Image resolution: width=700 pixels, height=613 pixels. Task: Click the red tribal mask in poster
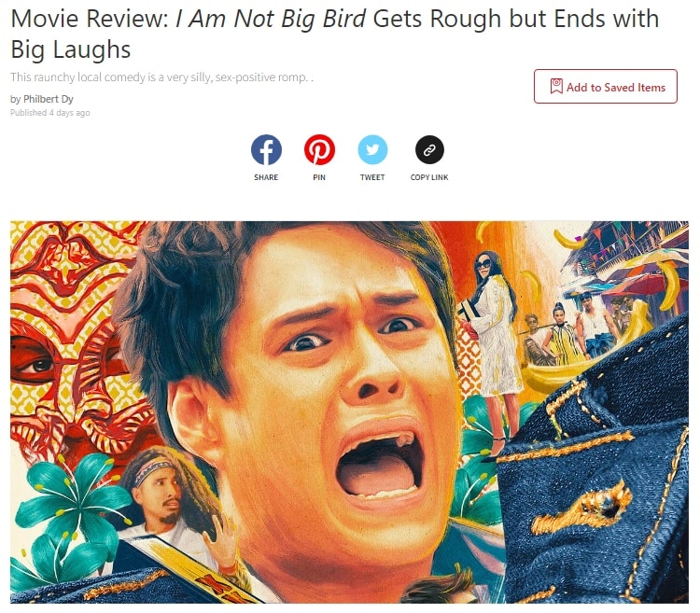(67, 348)
